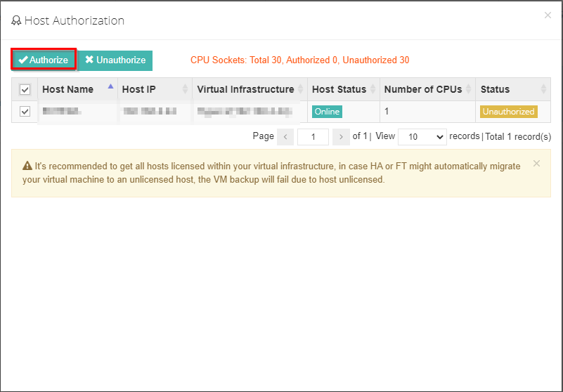
Task: Click the warning triangle icon
Action: tap(27, 166)
